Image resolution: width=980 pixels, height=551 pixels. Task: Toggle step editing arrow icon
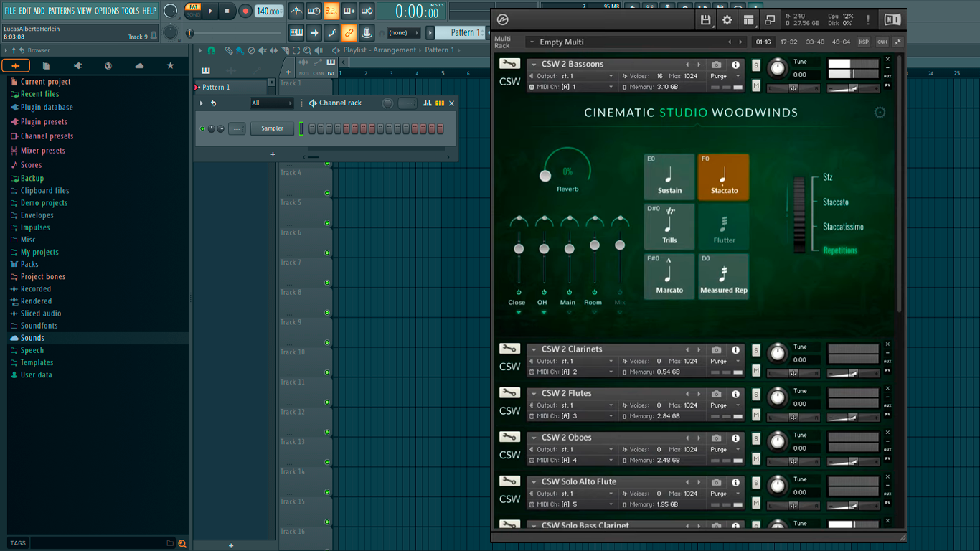coord(314,32)
